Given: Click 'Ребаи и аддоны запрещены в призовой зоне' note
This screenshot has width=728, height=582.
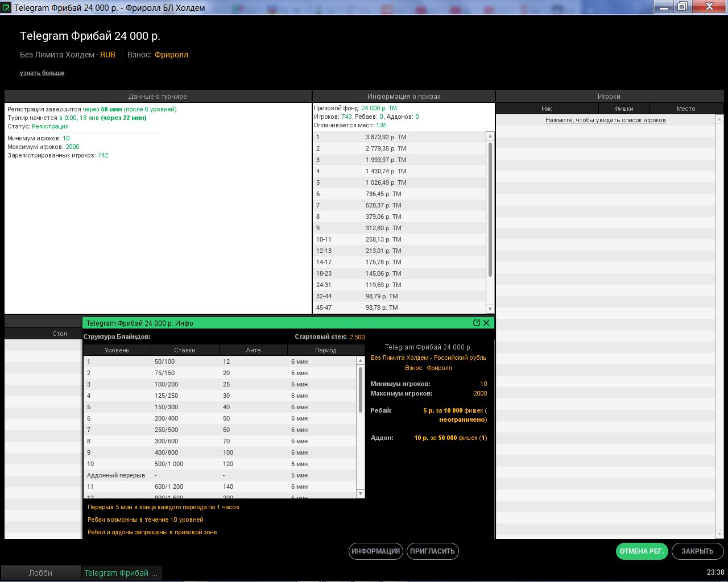Looking at the screenshot, I should coord(152,532).
